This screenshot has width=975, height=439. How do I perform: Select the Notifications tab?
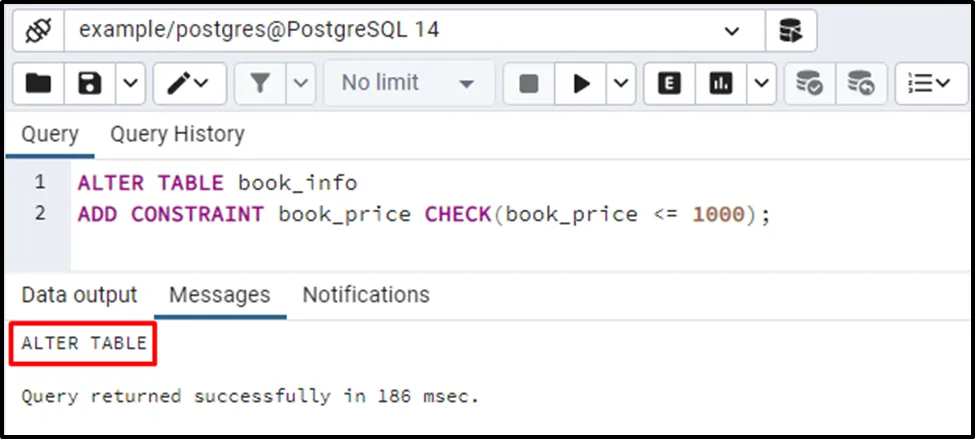tap(366, 295)
